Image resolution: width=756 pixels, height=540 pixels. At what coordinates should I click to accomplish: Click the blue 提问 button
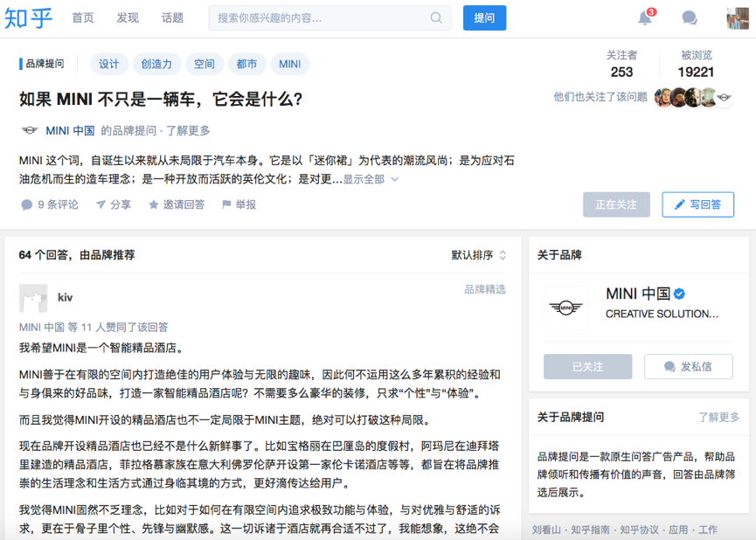pyautogui.click(x=484, y=17)
